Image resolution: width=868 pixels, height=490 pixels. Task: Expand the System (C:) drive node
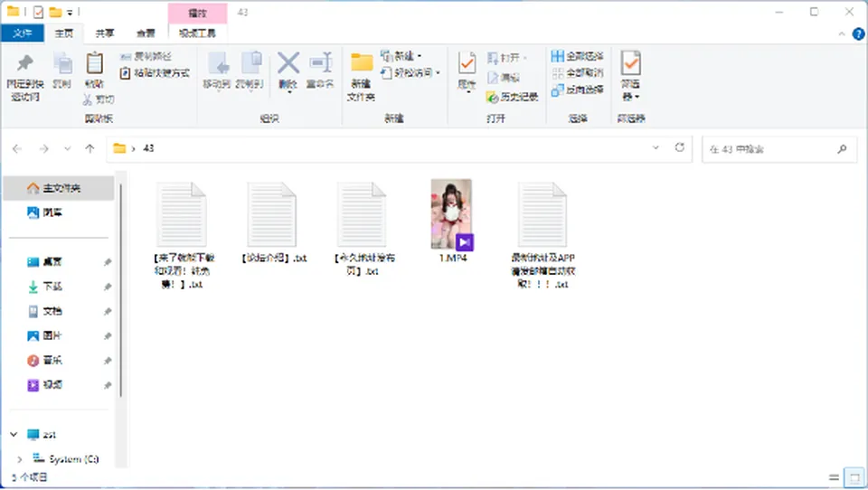[19, 459]
